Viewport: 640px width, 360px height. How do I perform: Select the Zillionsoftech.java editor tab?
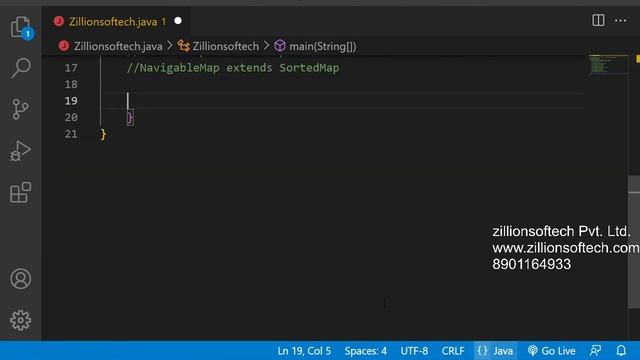[116, 21]
